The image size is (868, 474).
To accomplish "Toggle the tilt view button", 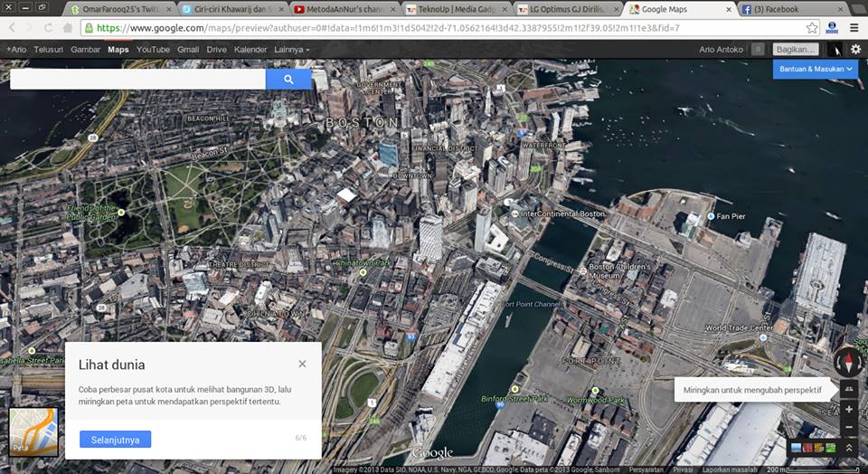I will coord(849,389).
